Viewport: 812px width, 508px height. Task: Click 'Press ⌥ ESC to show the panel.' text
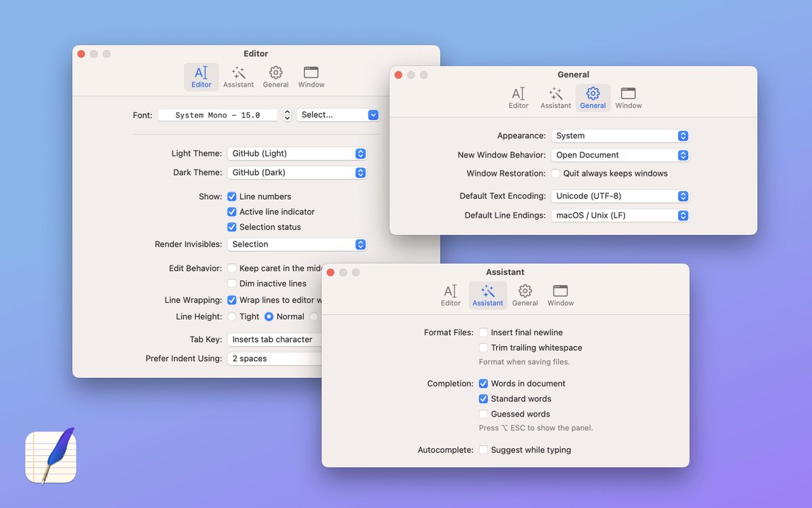tap(536, 428)
